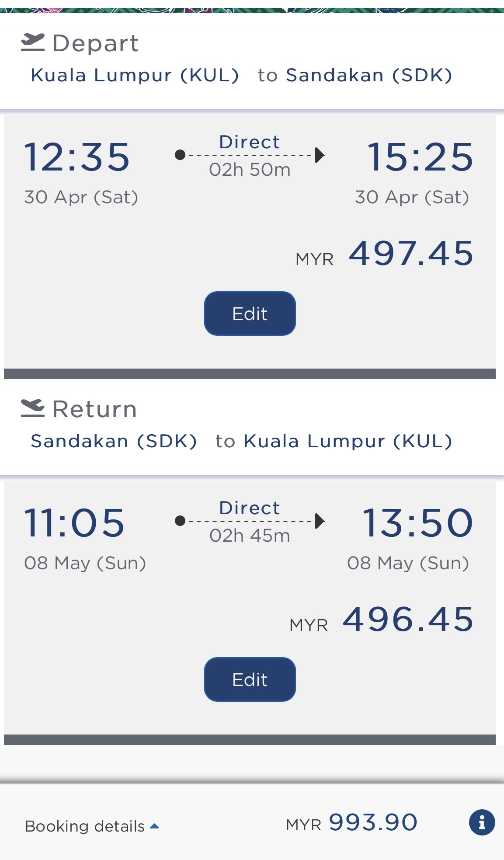504x860 pixels.
Task: Tap the Sandakan (SDK) departure destination
Action: 369,75
